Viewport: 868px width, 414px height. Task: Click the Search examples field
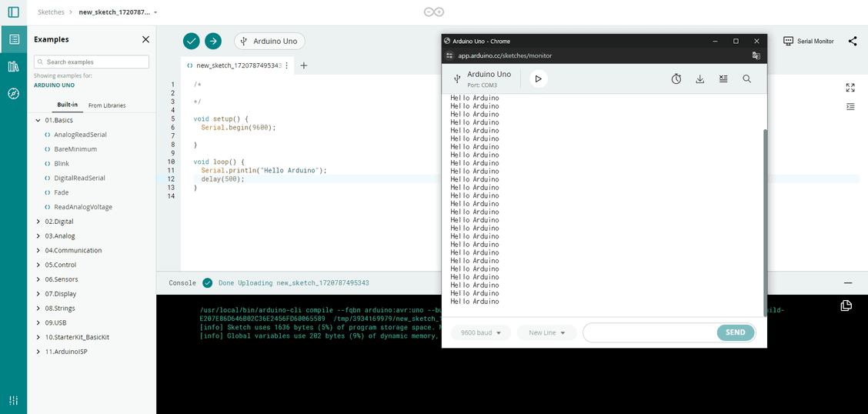pos(92,62)
